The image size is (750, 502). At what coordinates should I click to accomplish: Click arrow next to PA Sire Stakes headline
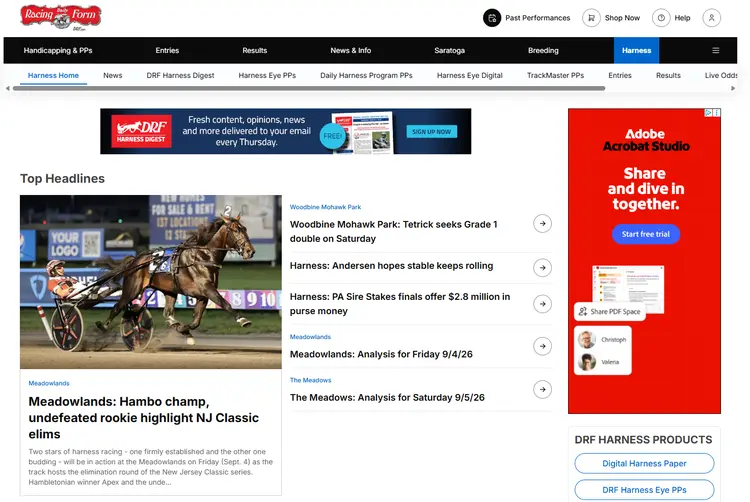542,304
